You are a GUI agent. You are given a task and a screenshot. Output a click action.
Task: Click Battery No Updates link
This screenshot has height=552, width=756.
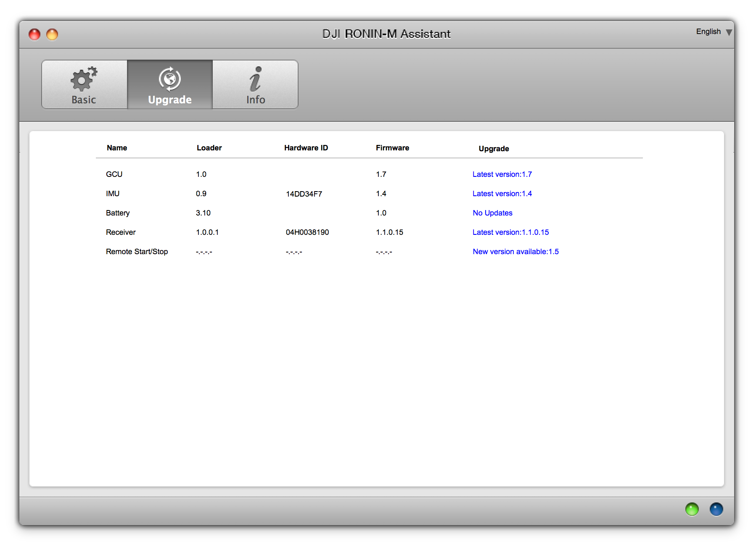(492, 213)
